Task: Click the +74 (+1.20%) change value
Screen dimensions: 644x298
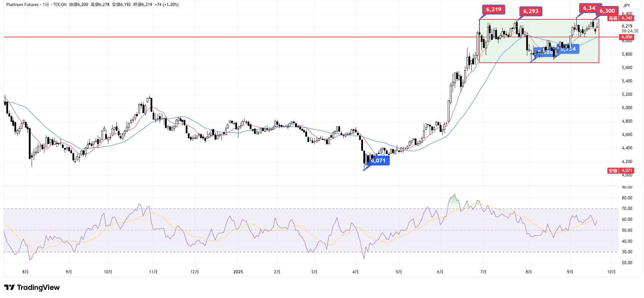Action: 167,5
